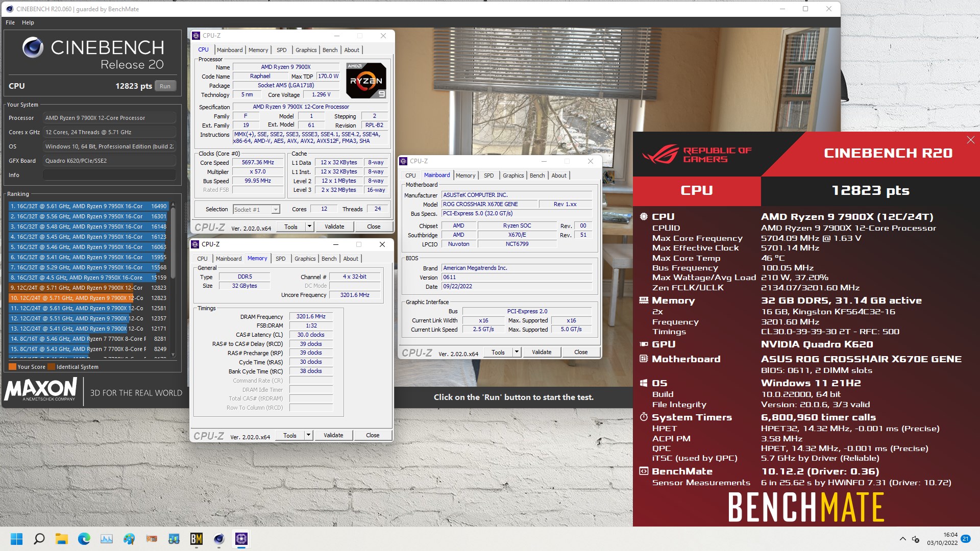980x551 pixels.
Task: Open Bench tab in CPU-Z CPU window
Action: (x=330, y=50)
